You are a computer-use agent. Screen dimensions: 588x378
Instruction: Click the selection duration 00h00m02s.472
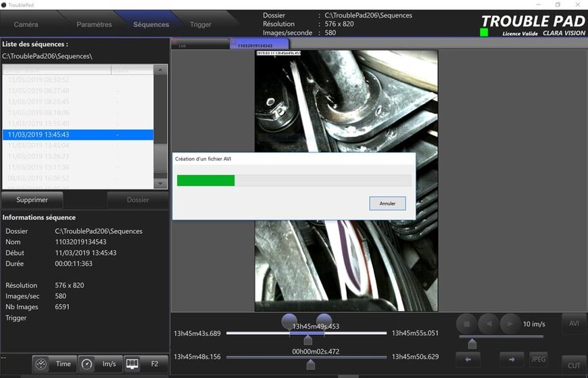316,352
